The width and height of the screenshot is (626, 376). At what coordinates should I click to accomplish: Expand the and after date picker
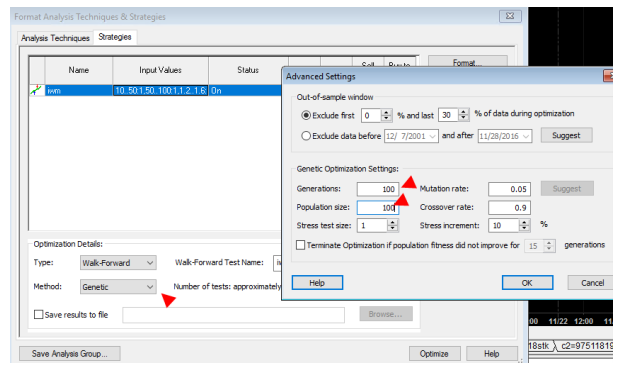526,136
